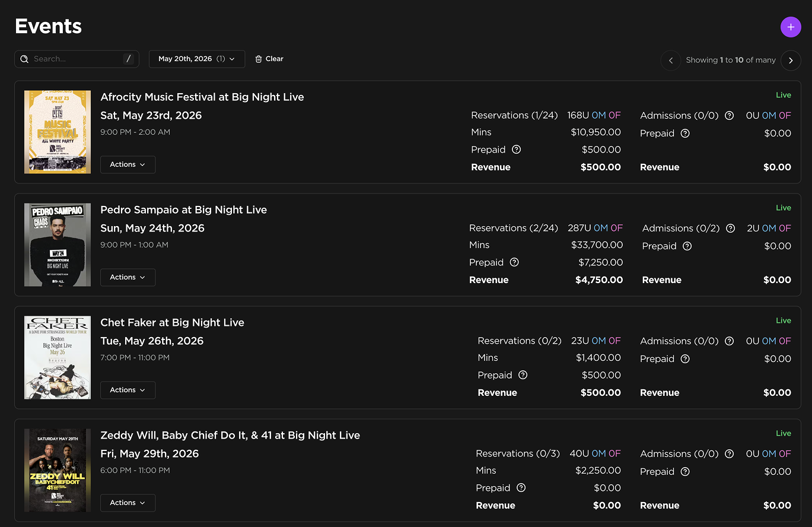Click 7:00 PM - 11:00 PM time
Image resolution: width=812 pixels, height=527 pixels.
pyautogui.click(x=135, y=357)
